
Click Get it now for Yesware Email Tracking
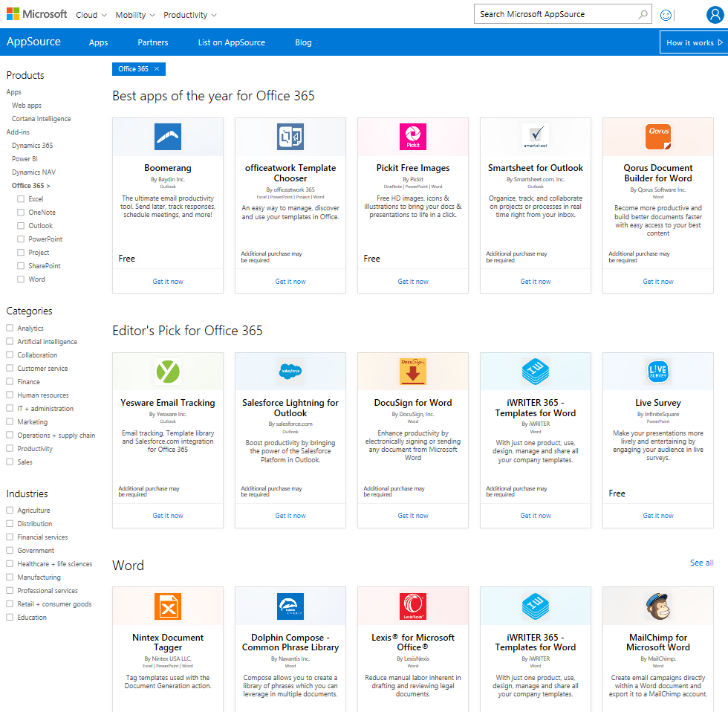click(168, 516)
